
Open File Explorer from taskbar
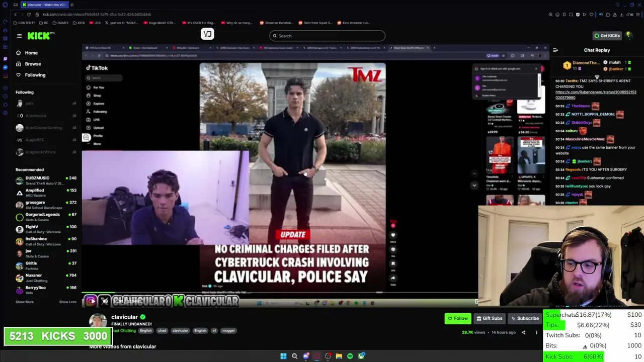point(339,356)
